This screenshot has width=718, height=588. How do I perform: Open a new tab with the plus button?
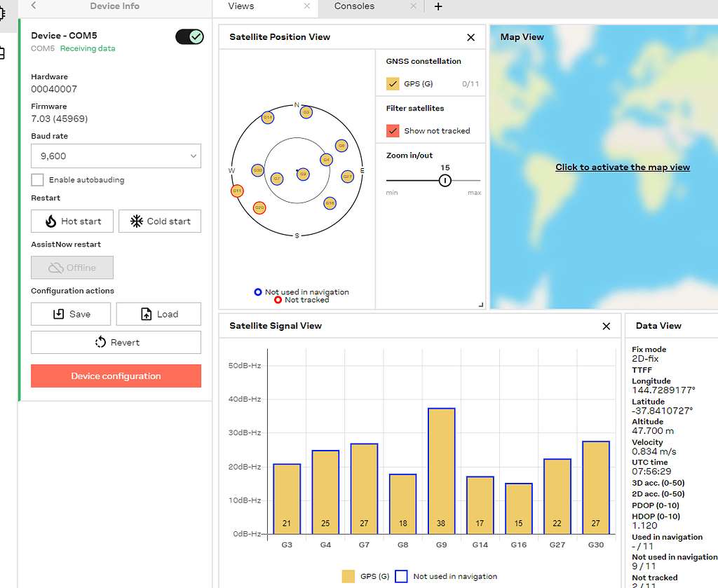point(438,7)
